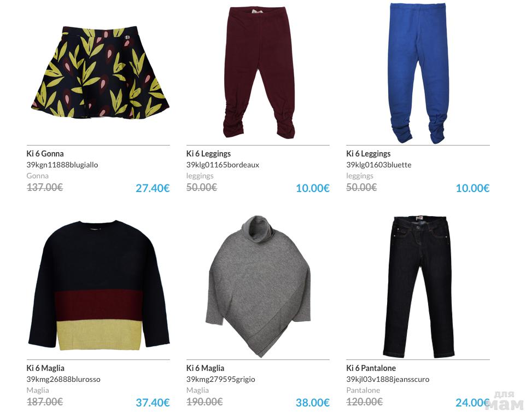Click the Ki 6 Pantalone title
532x418 pixels.
371,368
